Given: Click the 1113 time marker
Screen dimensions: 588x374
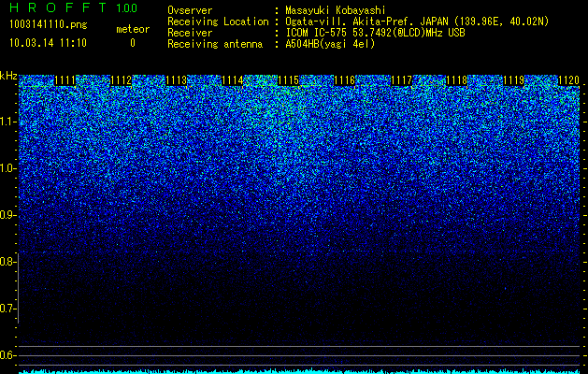Looking at the screenshot, I should [177, 80].
